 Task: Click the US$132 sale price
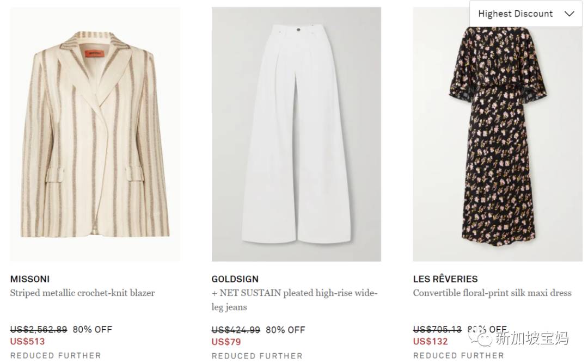429,342
